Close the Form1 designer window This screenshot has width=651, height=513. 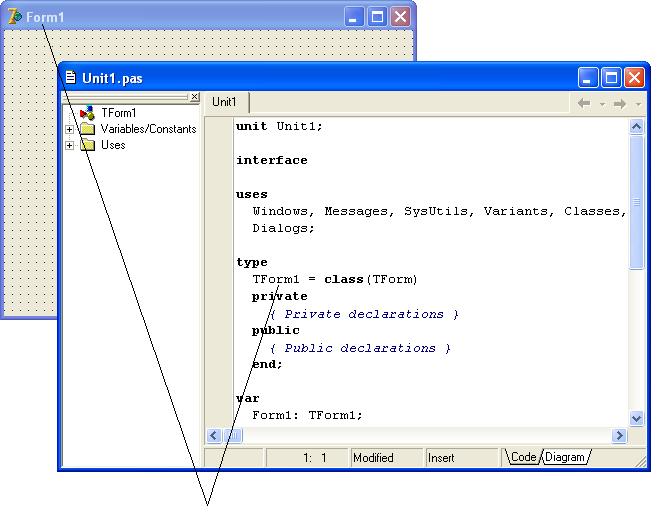tap(400, 17)
